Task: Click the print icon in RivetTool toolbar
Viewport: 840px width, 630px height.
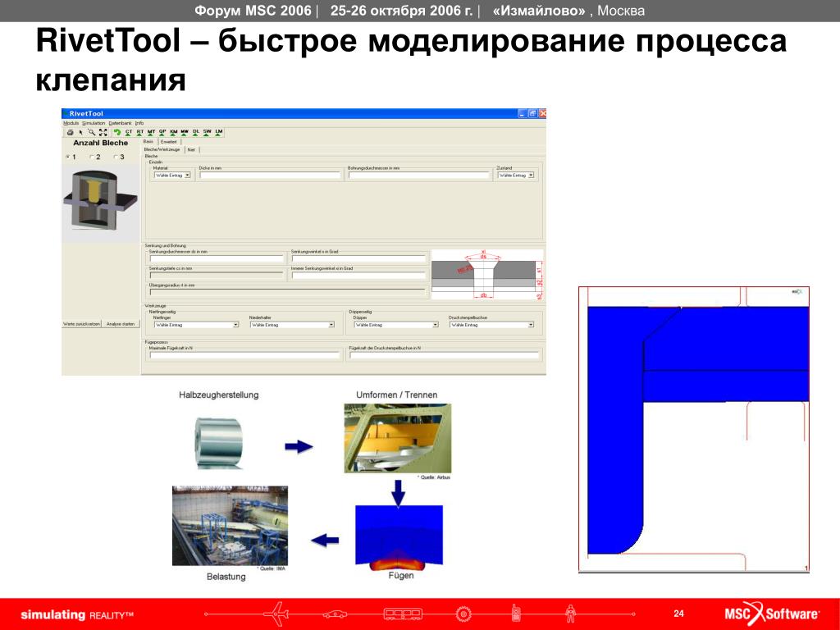Action: click(70, 132)
